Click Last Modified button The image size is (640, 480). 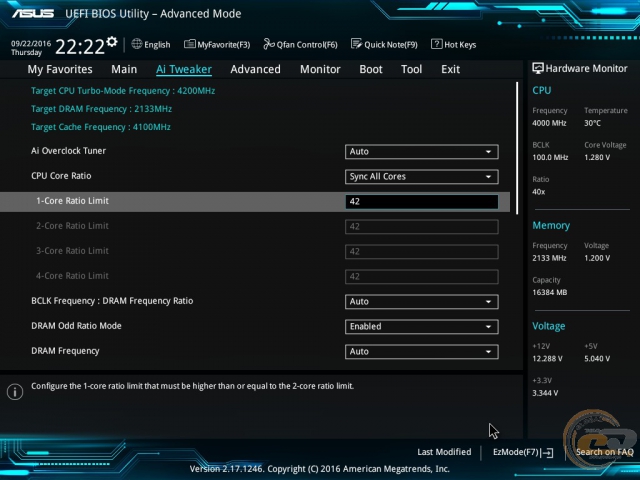[444, 452]
